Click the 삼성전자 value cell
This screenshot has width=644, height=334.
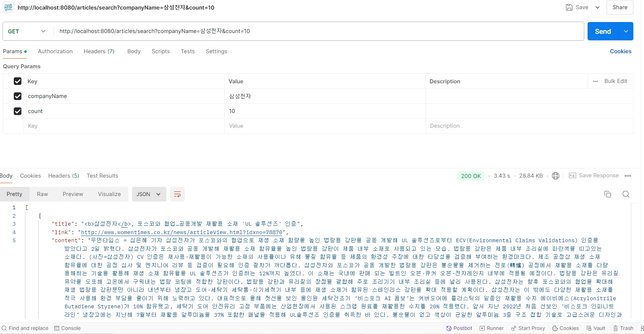[x=325, y=96]
